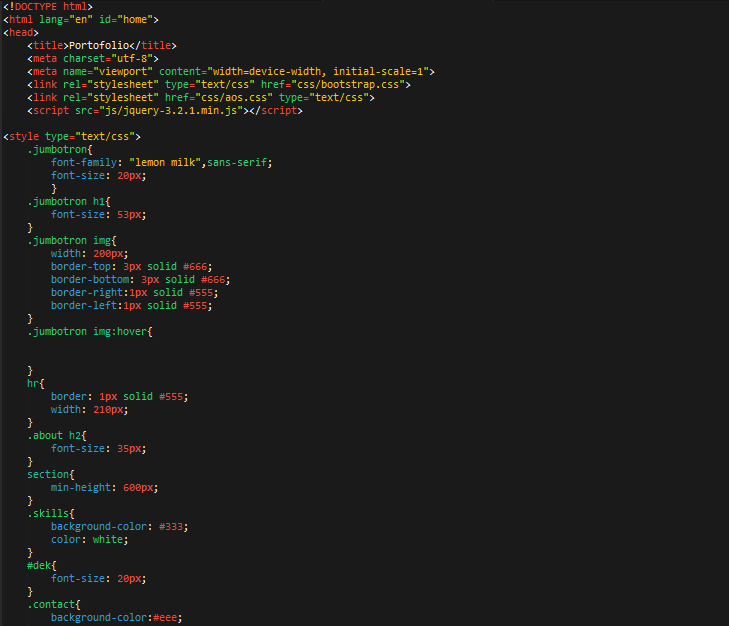The height and width of the screenshot is (626, 729).
Task: Click the DOCTYPE html declaration line
Action: click(x=47, y=7)
